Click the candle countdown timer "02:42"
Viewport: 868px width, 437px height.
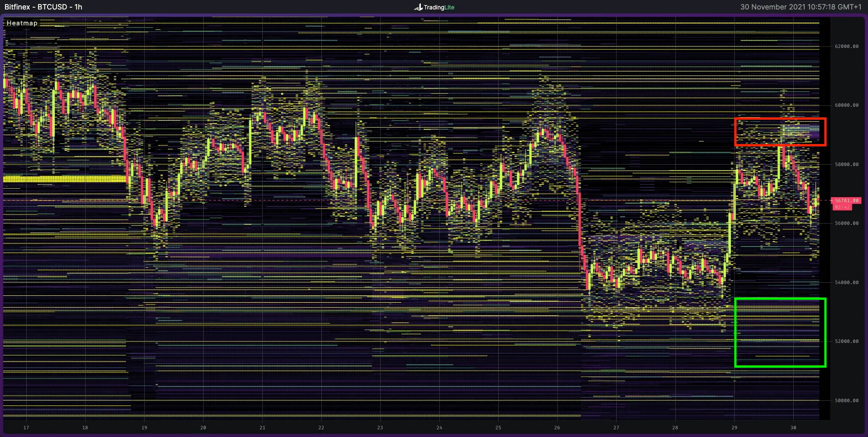point(842,207)
